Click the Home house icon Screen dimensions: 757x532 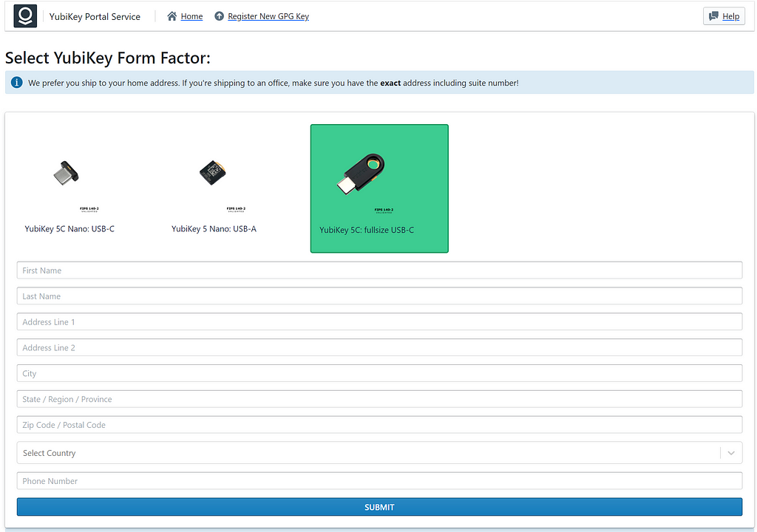[x=172, y=16]
